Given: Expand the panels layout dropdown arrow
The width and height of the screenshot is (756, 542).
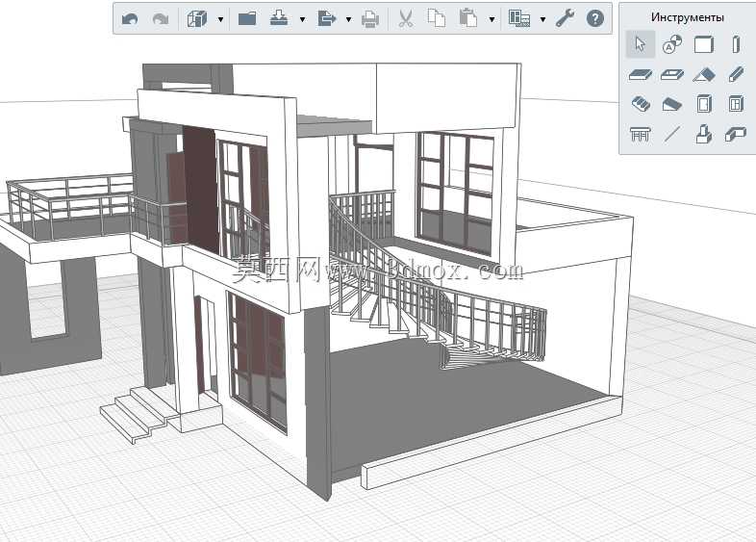Looking at the screenshot, I should (542, 19).
